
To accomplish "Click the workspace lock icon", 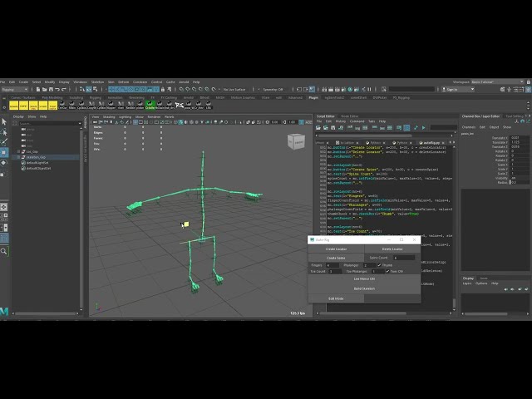I will click(529, 82).
